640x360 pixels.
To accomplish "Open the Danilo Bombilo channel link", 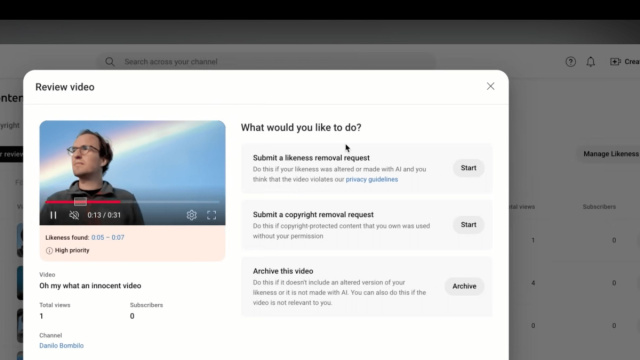I will [x=61, y=345].
